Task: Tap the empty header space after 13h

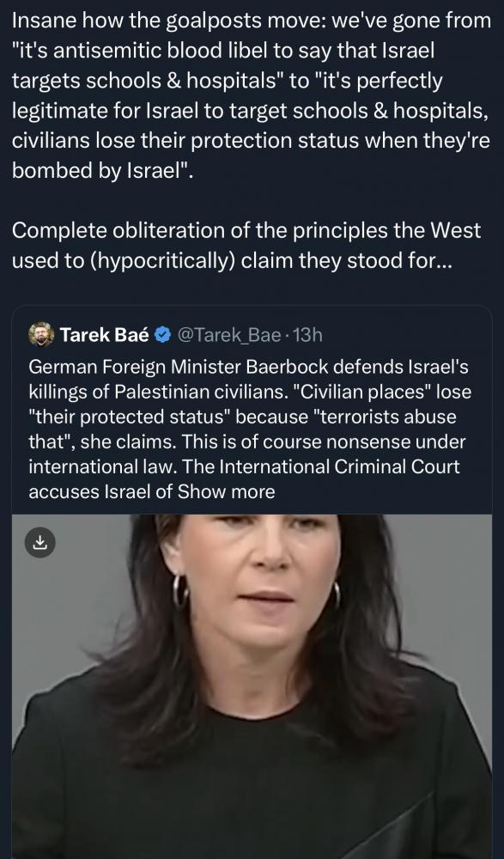Action: [x=405, y=335]
